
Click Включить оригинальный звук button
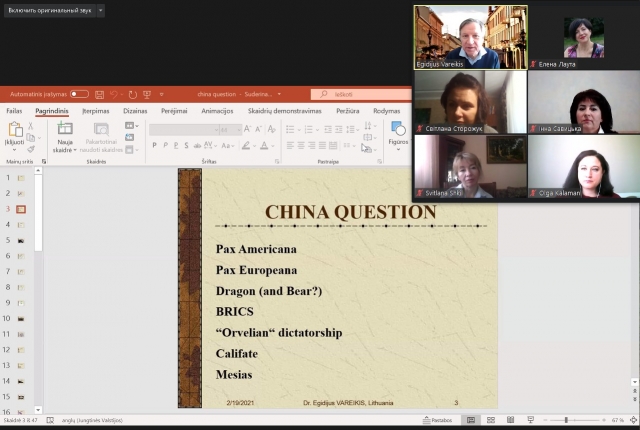(x=48, y=10)
